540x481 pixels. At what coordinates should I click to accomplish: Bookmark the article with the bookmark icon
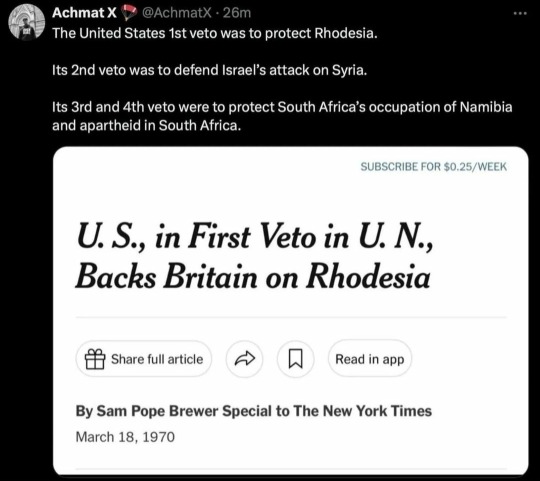click(x=295, y=359)
